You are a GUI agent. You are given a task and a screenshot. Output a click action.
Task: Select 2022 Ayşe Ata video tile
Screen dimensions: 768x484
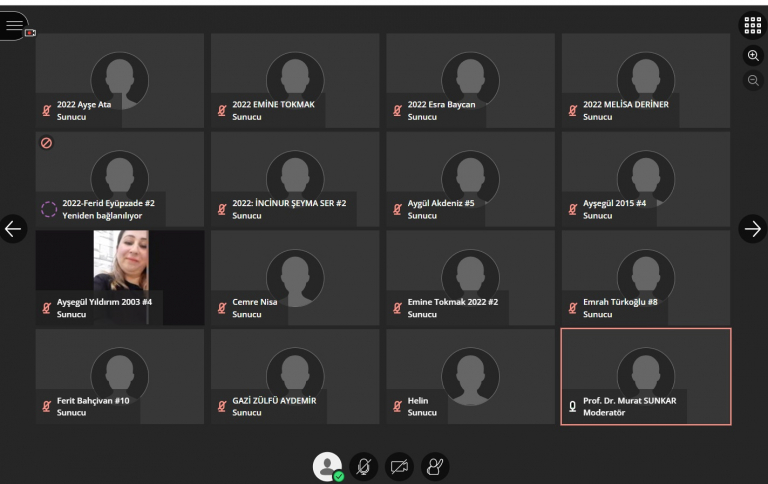pos(120,81)
